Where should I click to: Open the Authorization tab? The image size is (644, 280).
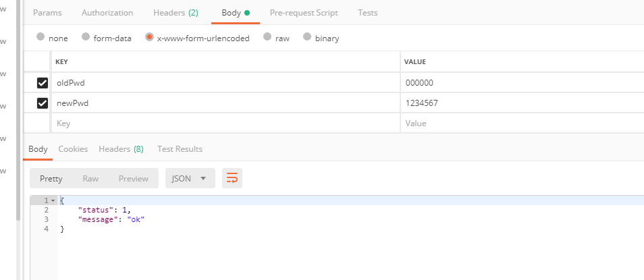(107, 13)
